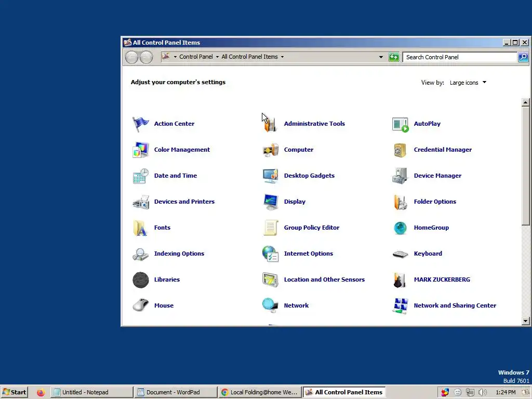Click the scrollbar down arrow
The width and height of the screenshot is (532, 399).
pyautogui.click(x=526, y=321)
